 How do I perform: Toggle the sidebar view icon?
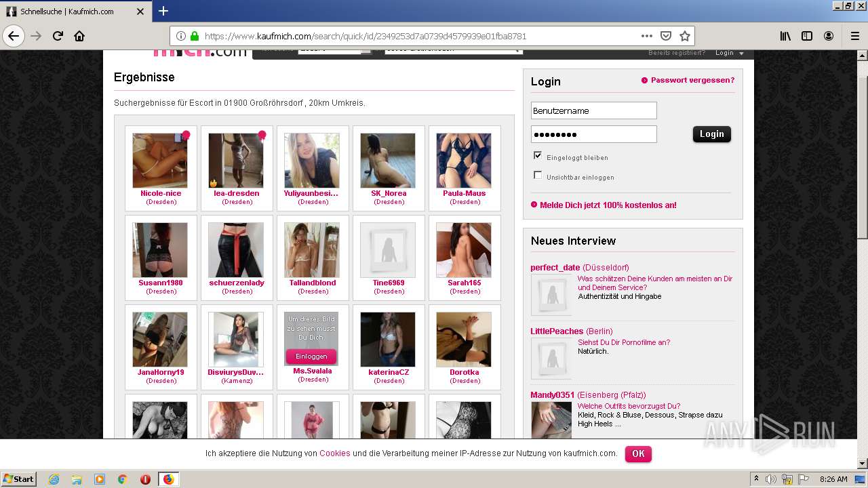click(807, 36)
